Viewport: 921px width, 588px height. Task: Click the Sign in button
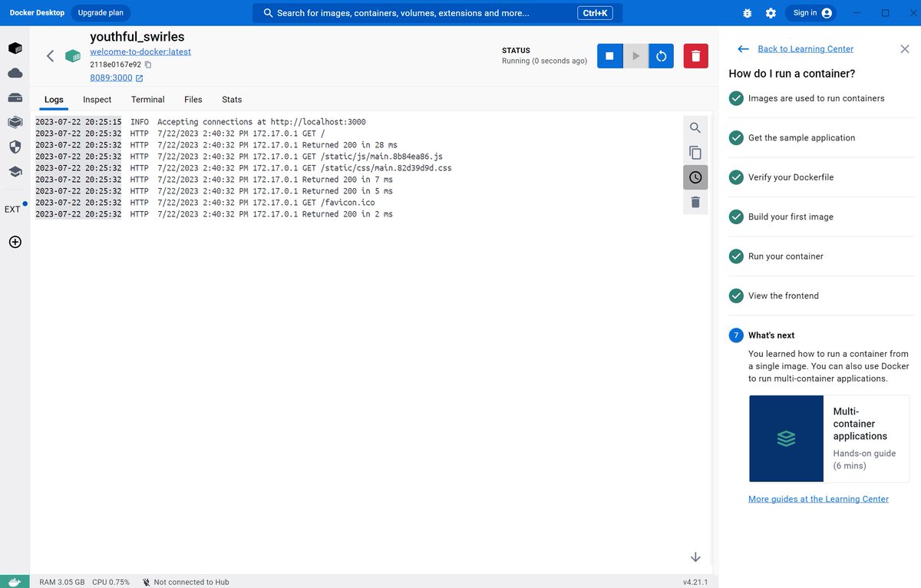coord(813,13)
